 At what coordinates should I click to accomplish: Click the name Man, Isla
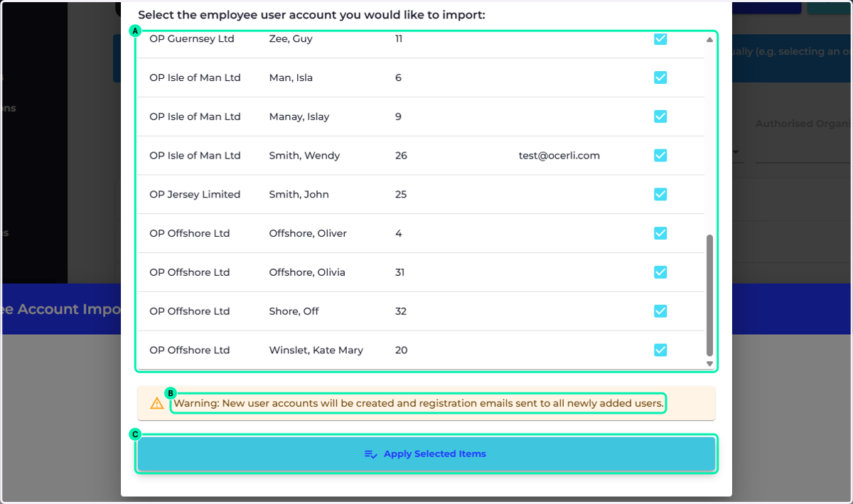[291, 77]
